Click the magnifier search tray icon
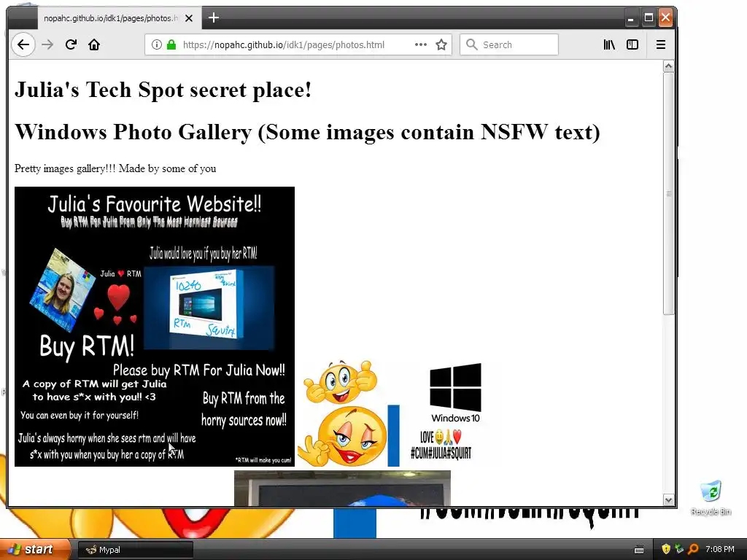 pyautogui.click(x=693, y=549)
